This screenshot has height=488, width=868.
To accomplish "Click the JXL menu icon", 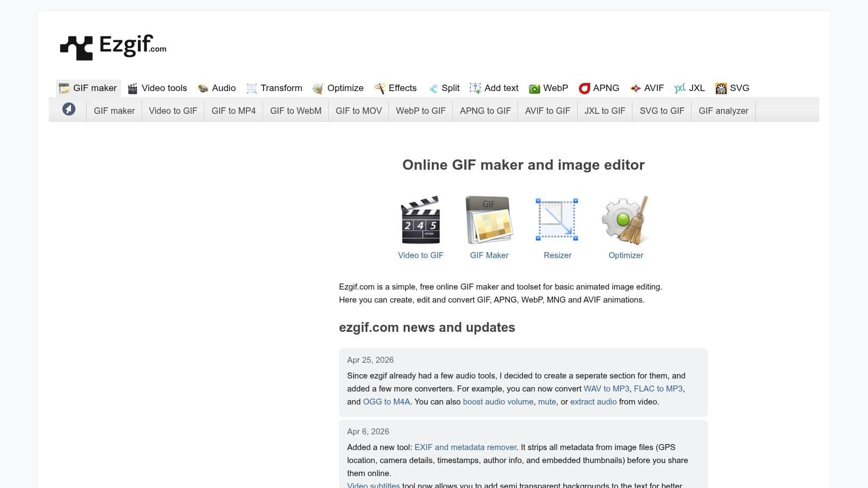I will [x=680, y=88].
